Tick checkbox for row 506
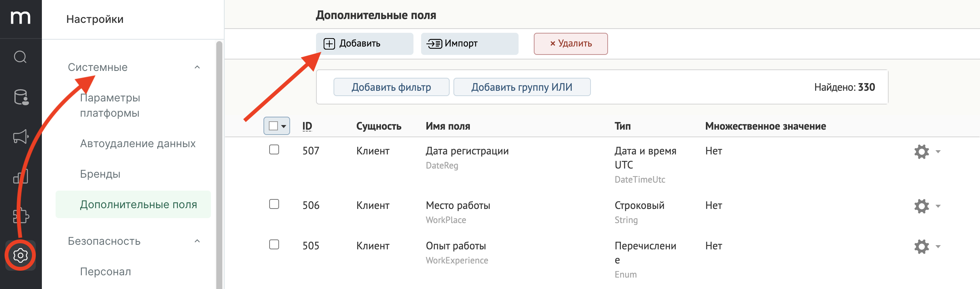980x289 pixels. point(274,204)
